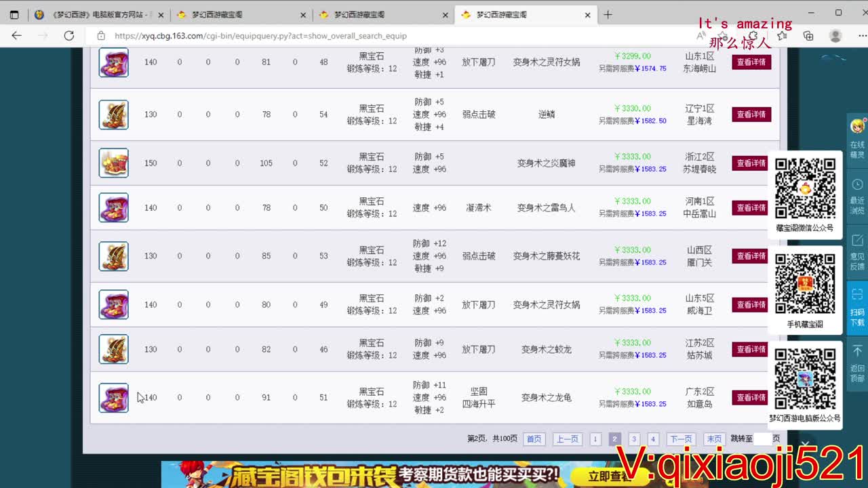Click 变身术之炎魔神 text
This screenshot has height=488, width=868.
coord(547,163)
